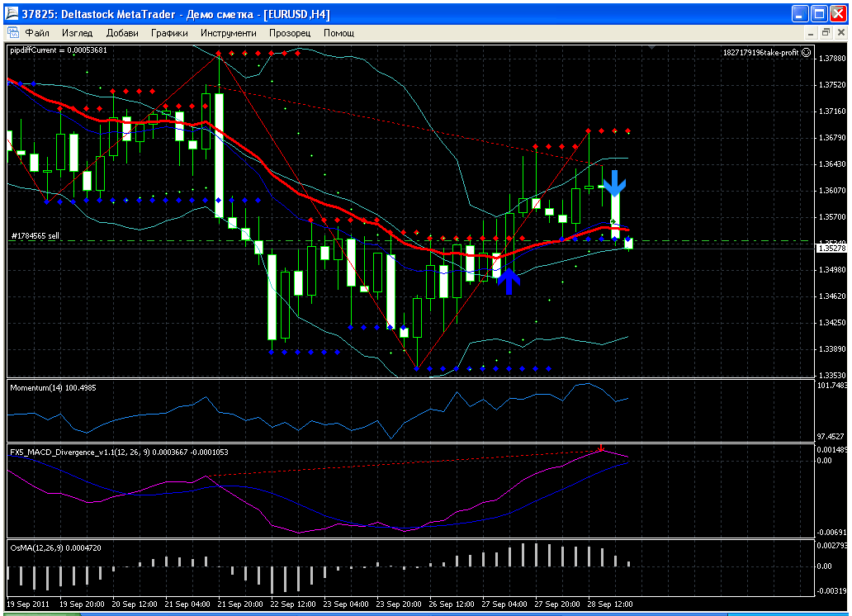Open the Добави menu
The width and height of the screenshot is (852, 616).
(122, 33)
